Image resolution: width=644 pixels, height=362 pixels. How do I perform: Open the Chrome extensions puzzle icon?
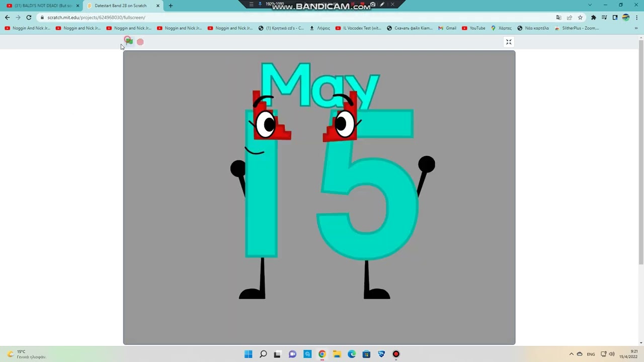(x=593, y=18)
